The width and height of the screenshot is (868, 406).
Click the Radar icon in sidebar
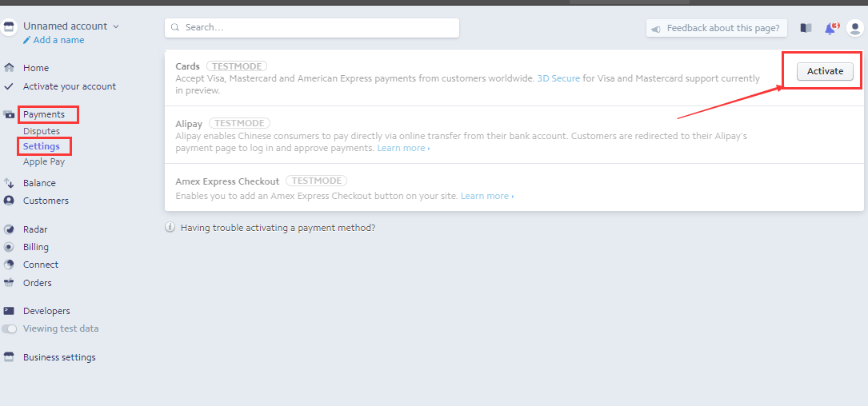pos(9,229)
